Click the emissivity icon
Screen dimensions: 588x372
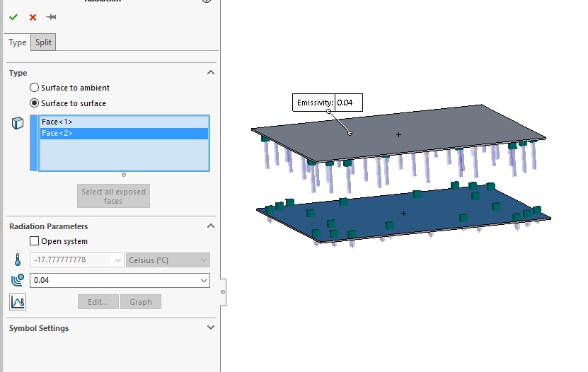coord(18,280)
